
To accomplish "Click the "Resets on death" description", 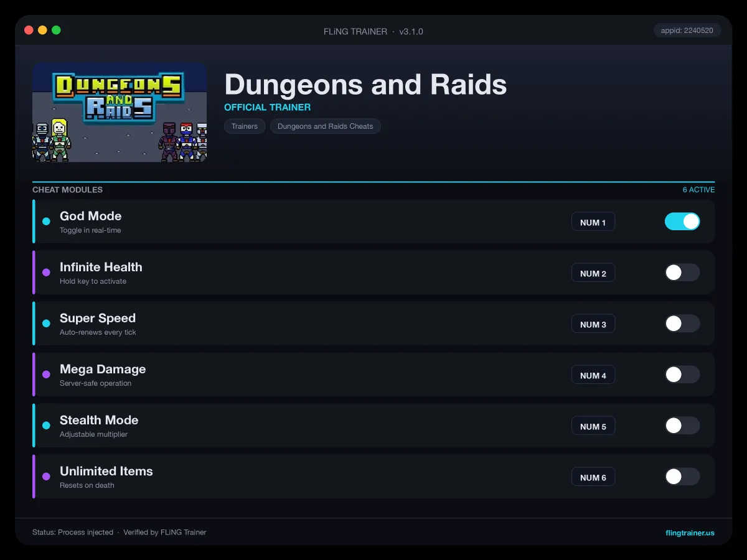I will point(87,485).
